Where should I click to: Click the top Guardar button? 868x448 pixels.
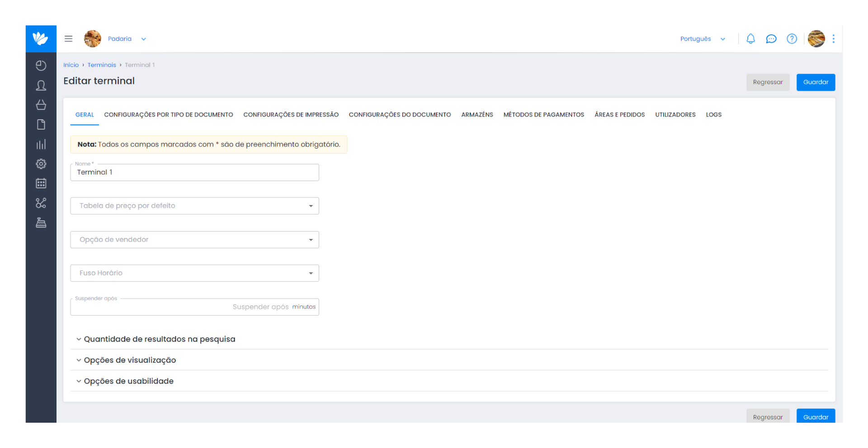tap(816, 82)
